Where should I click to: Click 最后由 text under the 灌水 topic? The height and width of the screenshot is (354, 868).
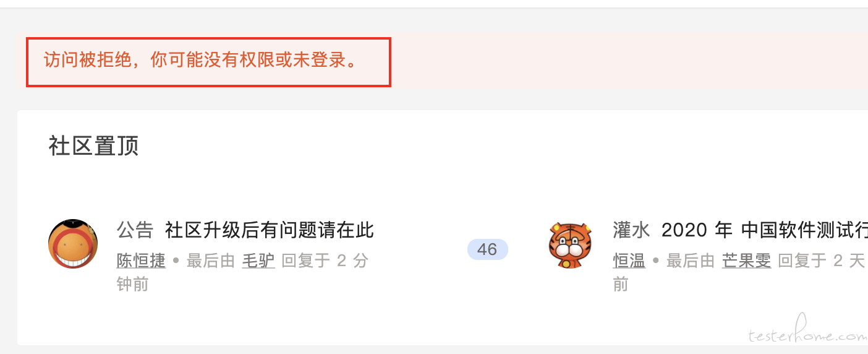691,261
